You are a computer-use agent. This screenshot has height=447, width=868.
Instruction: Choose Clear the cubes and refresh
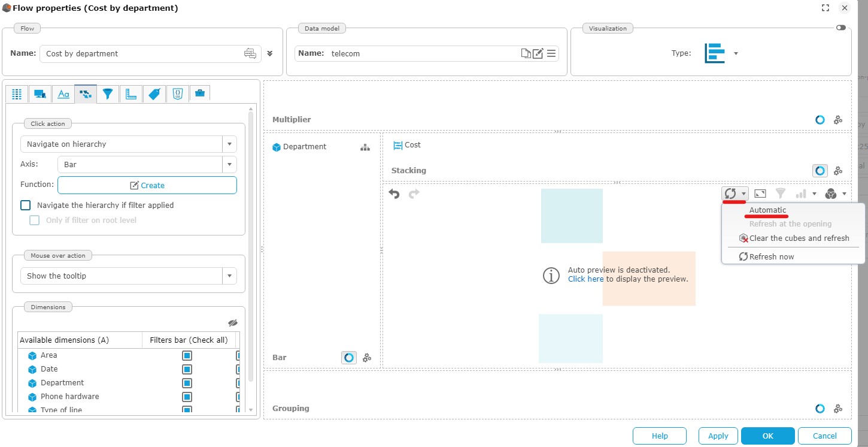point(799,238)
